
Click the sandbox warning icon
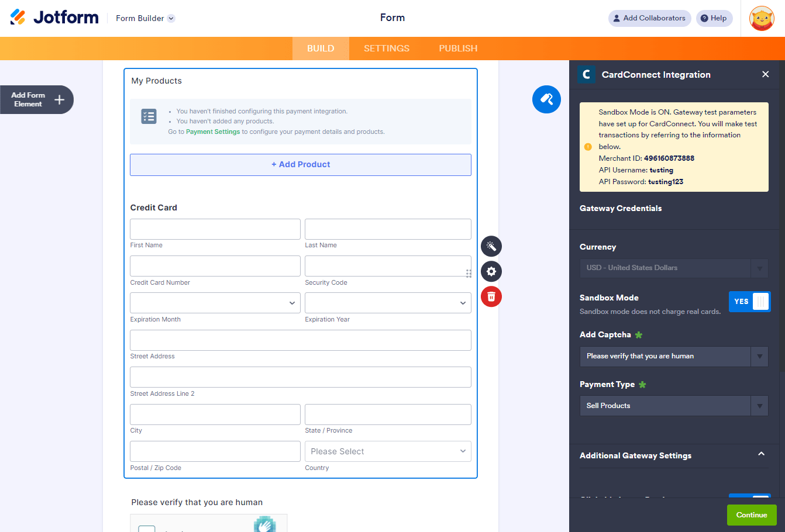click(x=588, y=147)
